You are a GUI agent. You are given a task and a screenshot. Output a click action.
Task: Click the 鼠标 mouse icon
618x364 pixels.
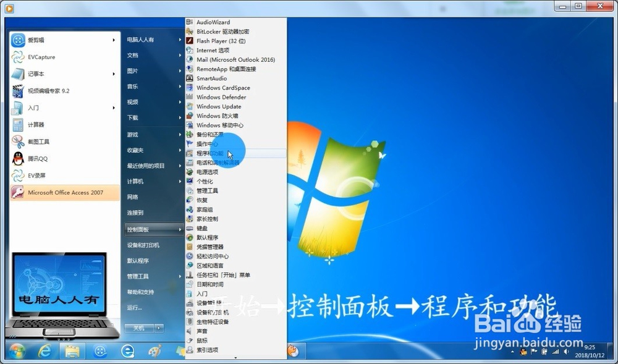(190, 341)
